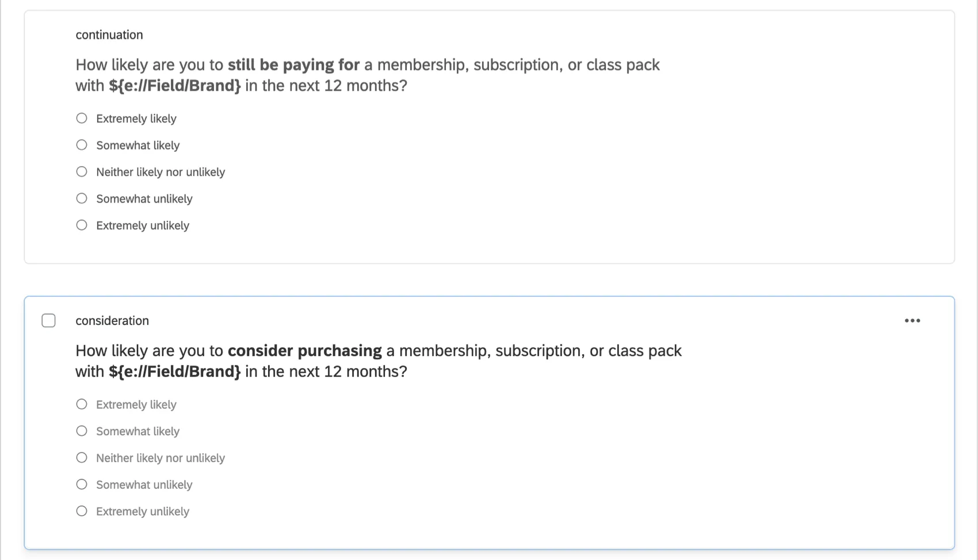Viewport: 978px width, 560px height.
Task: Open the consideration question options ellipsis menu
Action: click(912, 320)
